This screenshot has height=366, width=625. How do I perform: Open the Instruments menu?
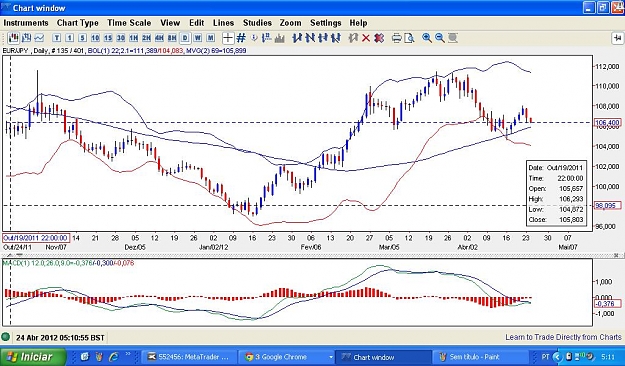coord(26,23)
